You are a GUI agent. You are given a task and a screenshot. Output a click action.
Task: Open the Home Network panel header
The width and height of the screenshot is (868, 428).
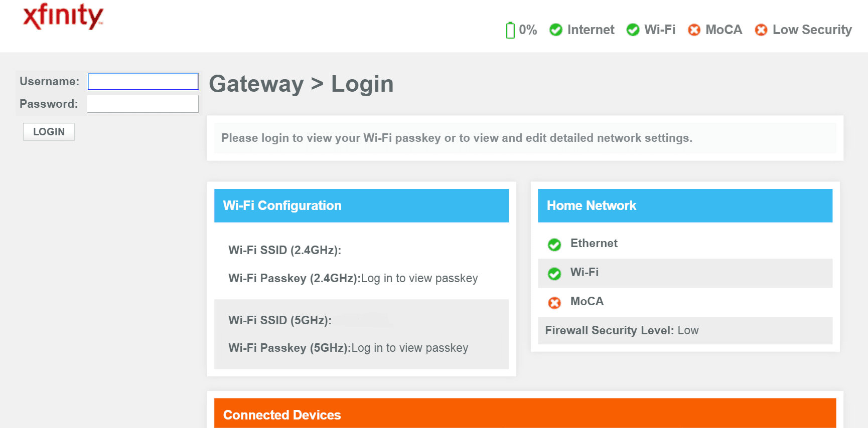pyautogui.click(x=685, y=205)
